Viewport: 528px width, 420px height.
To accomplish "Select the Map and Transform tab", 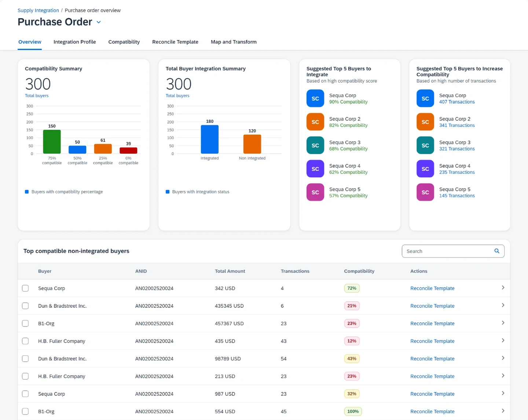I will 234,42.
